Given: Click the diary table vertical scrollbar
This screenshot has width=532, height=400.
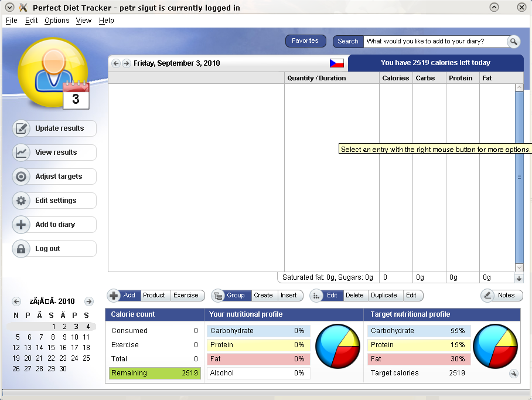Looking at the screenshot, I should [x=519, y=176].
